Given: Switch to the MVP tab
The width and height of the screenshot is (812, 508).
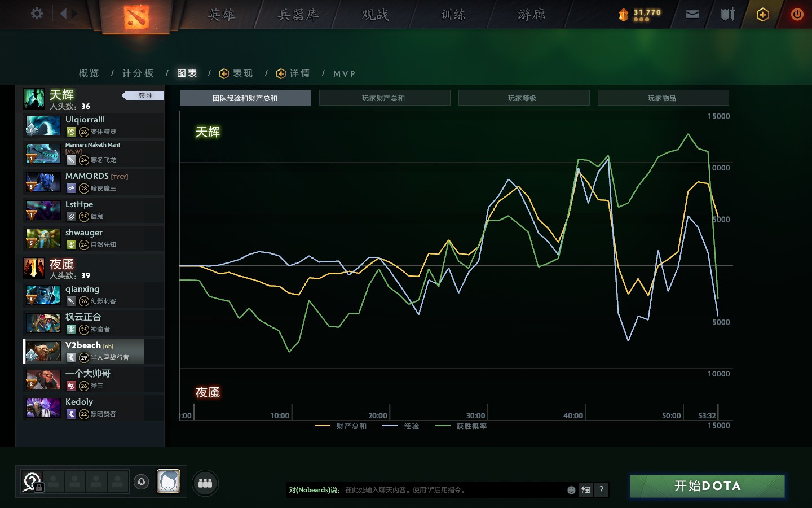Looking at the screenshot, I should click(344, 73).
